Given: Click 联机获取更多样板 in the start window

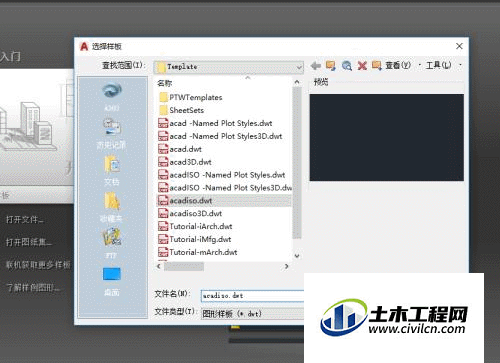Looking at the screenshot, I should click(38, 265).
